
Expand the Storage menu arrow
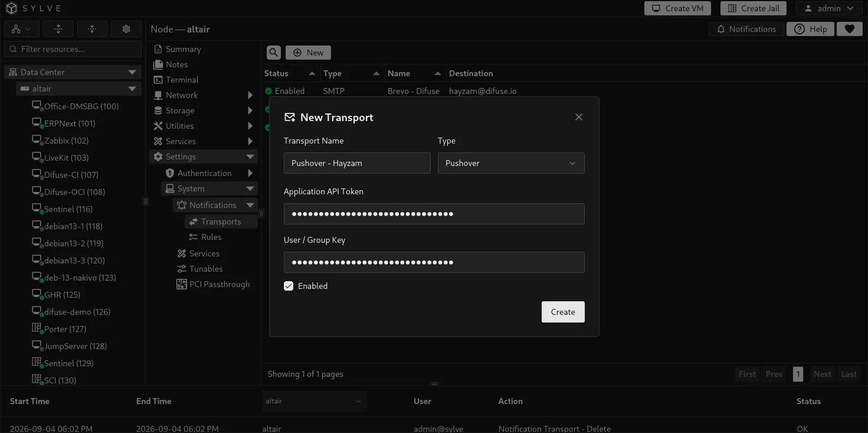(x=251, y=110)
